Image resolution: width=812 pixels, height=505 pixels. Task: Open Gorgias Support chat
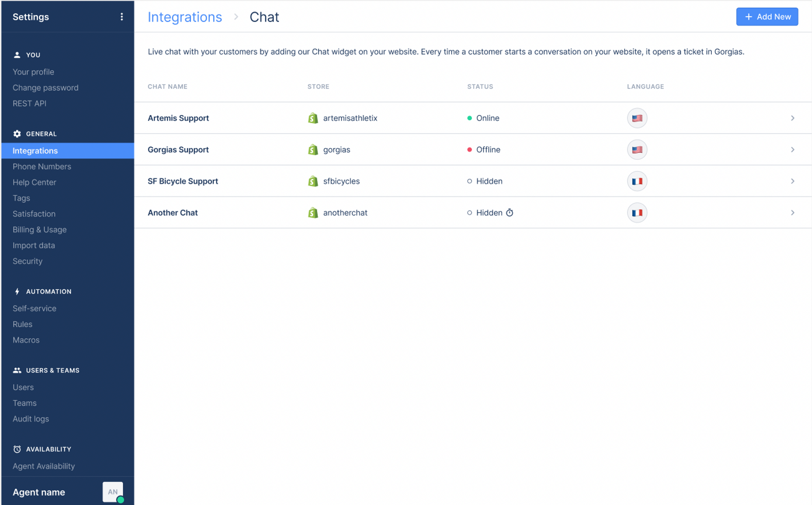point(178,150)
